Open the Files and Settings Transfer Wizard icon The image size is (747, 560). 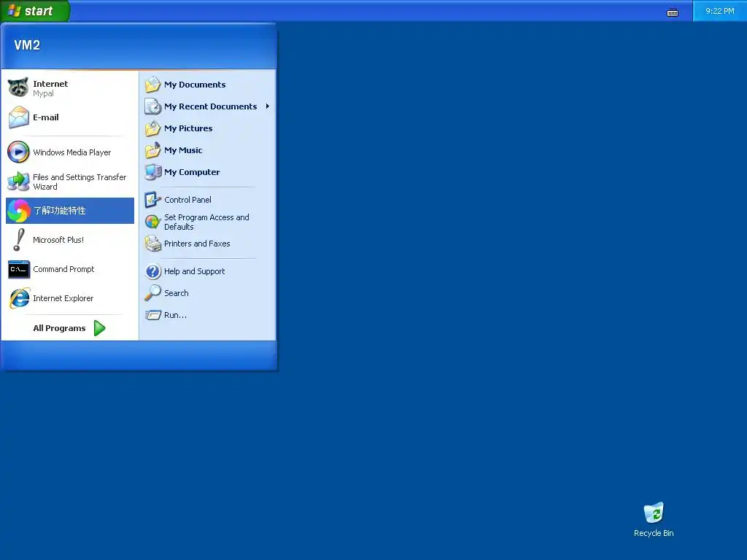pos(18,182)
